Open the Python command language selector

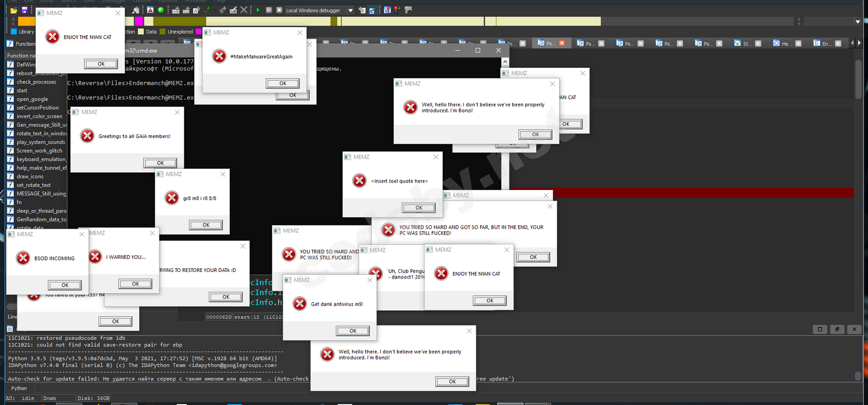(x=19, y=388)
